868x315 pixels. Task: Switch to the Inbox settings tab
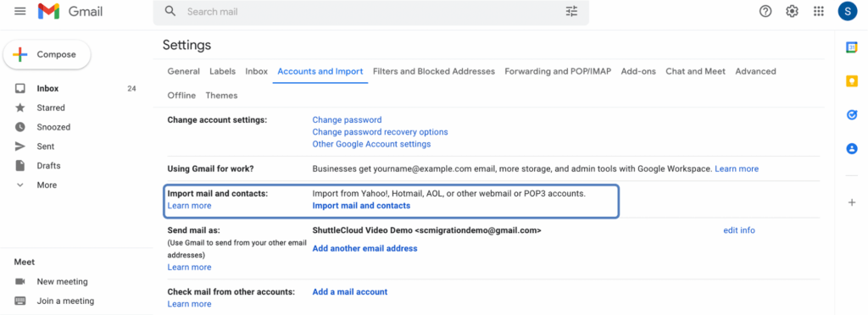[256, 71]
